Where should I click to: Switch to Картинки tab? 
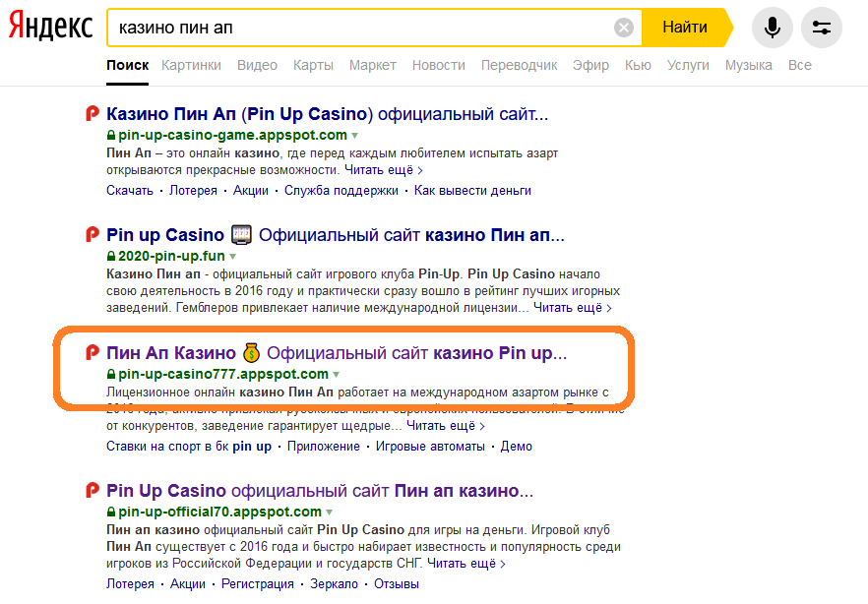pos(191,65)
